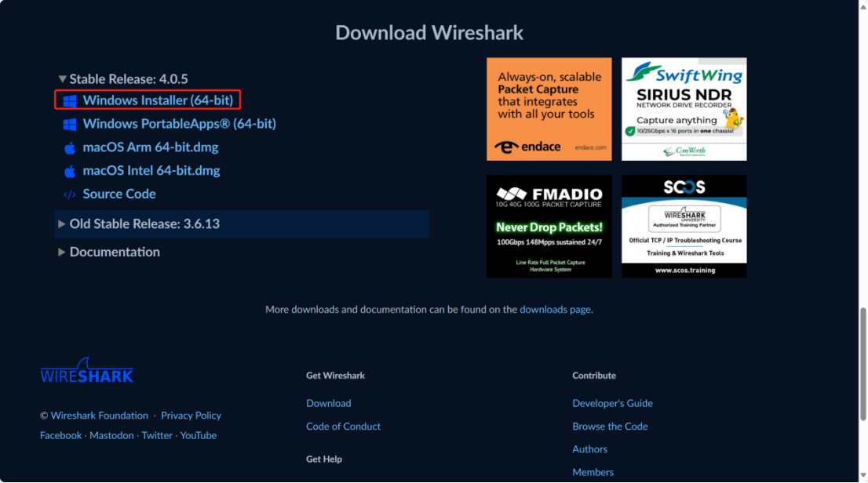Download macOS Arm 64-bit.dmg
This screenshot has width=868, height=483.
pos(151,147)
